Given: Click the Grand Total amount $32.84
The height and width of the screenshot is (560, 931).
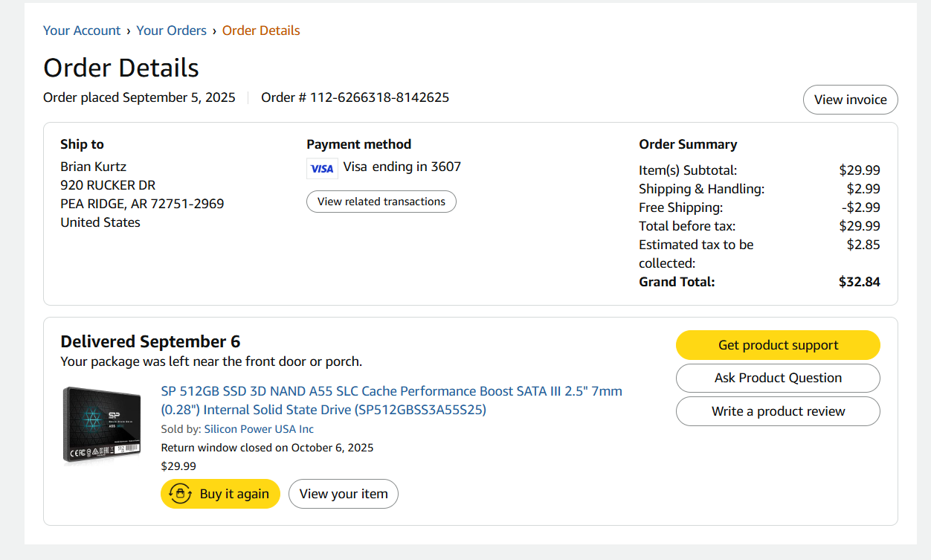Looking at the screenshot, I should (859, 282).
